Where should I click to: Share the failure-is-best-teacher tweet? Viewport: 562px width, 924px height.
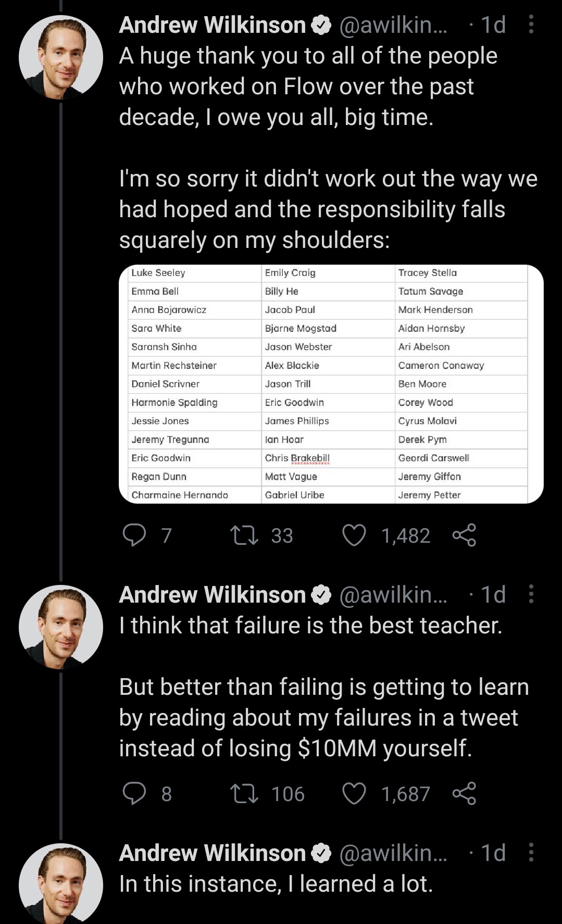coord(464,793)
